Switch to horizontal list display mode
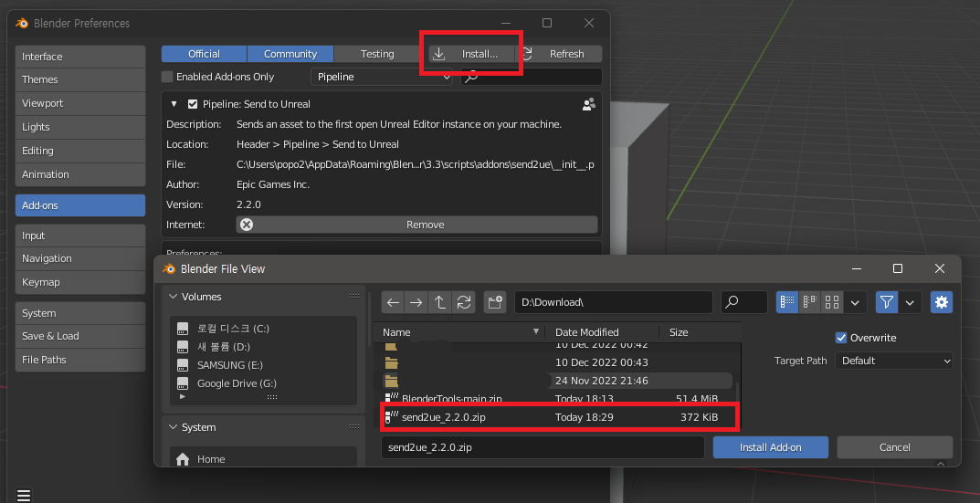The height and width of the screenshot is (503, 980). (810, 302)
